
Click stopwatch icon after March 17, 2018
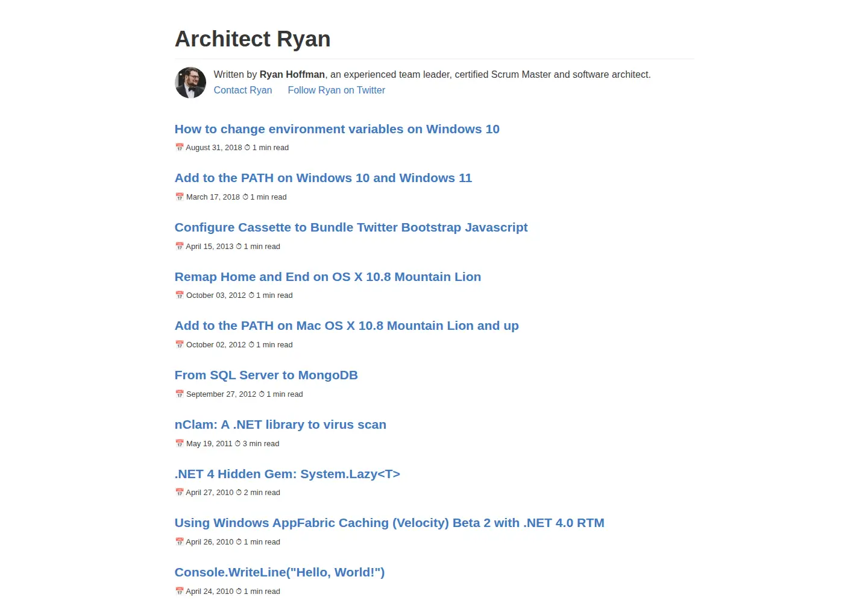pos(245,197)
